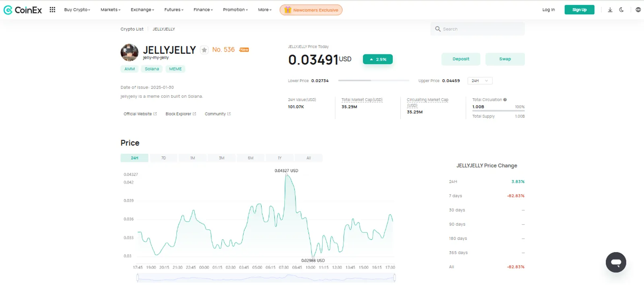Click the New badge beside rank
The width and height of the screenshot is (644, 285).
(244, 50)
